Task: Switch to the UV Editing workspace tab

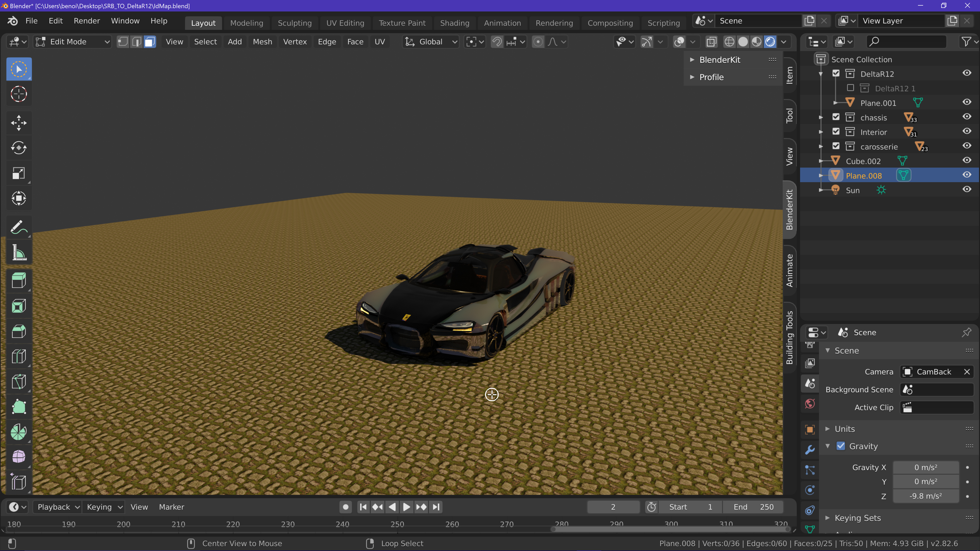Action: 345,23
